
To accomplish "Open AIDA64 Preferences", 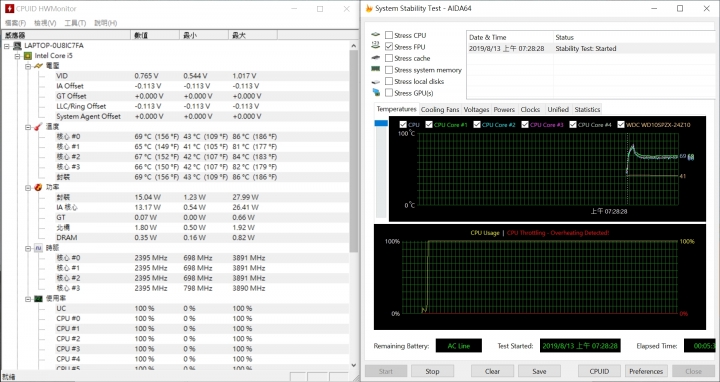I will pos(646,371).
